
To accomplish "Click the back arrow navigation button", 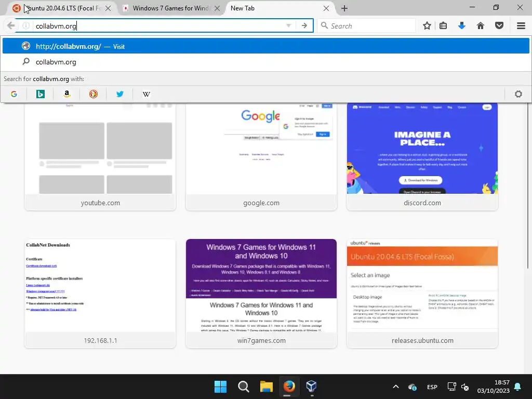I will pos(11,25).
